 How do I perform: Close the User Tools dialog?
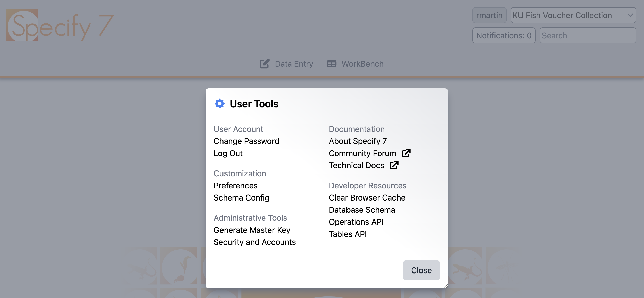point(421,270)
